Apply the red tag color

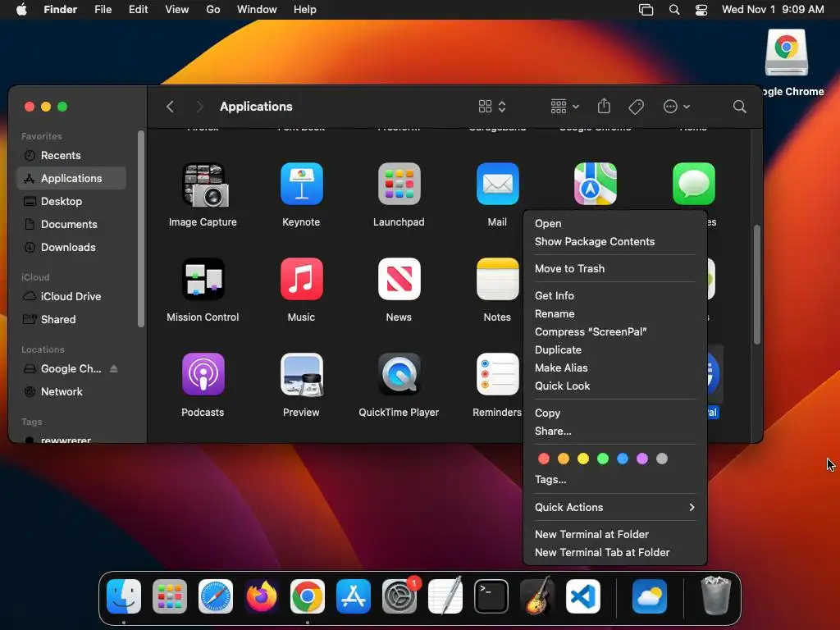[x=544, y=459]
